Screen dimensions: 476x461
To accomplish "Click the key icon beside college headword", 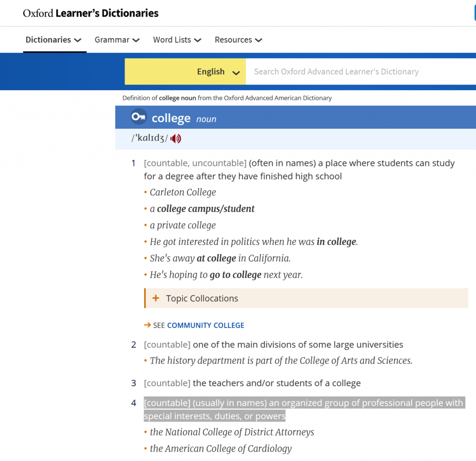I will (139, 117).
